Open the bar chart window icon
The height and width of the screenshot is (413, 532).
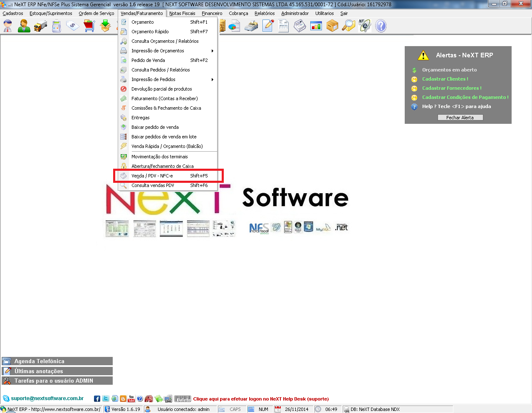click(316, 26)
